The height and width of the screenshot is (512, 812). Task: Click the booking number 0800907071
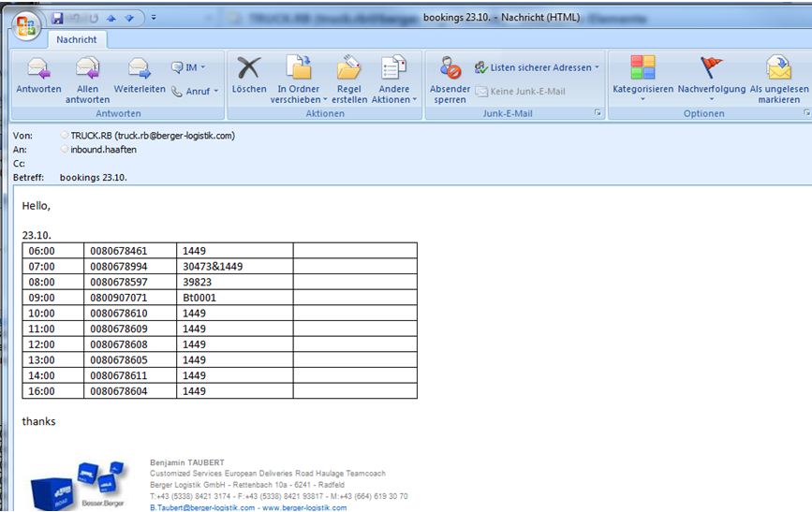click(x=119, y=298)
